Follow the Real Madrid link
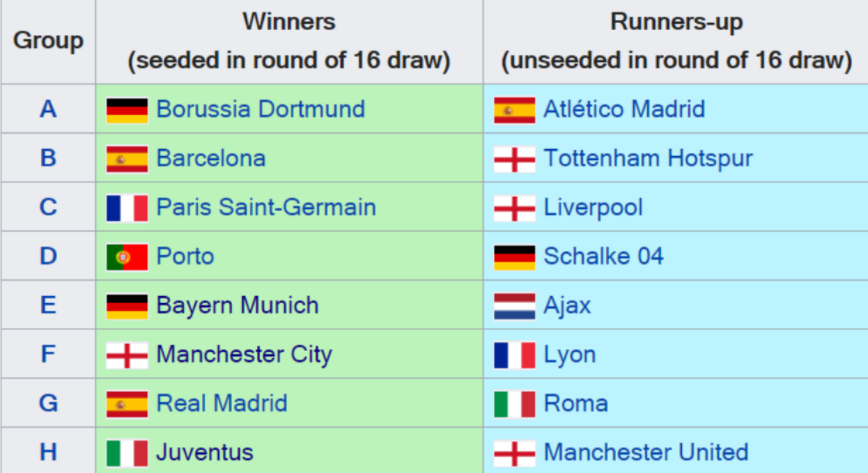Viewport: 868px width, 473px height. [x=222, y=403]
